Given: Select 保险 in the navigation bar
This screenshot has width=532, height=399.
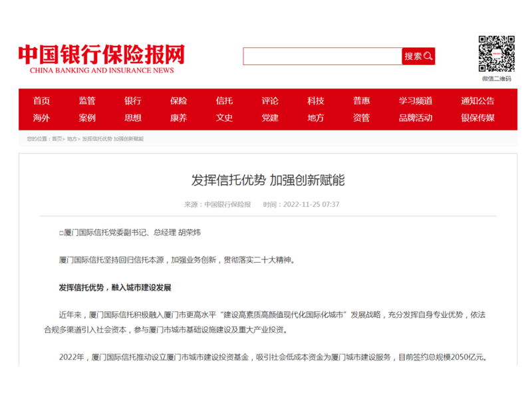Looking at the screenshot, I should point(178,101).
